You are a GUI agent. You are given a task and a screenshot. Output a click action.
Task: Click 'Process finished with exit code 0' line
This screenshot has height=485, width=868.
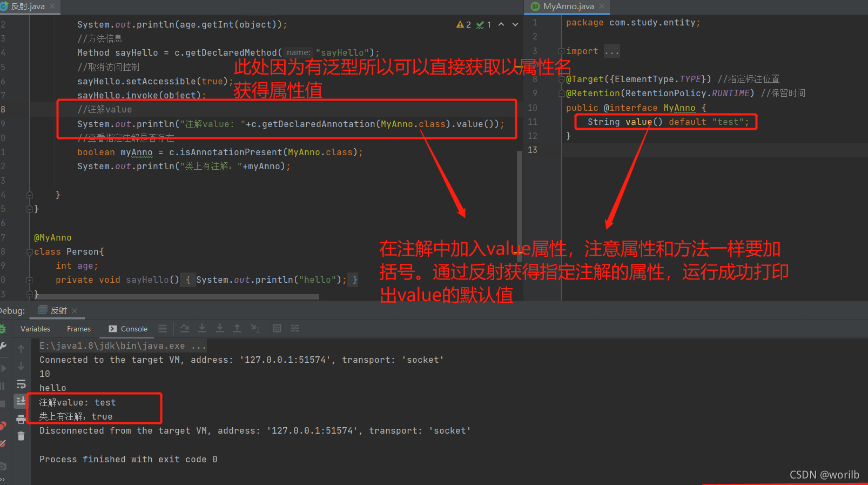point(129,460)
